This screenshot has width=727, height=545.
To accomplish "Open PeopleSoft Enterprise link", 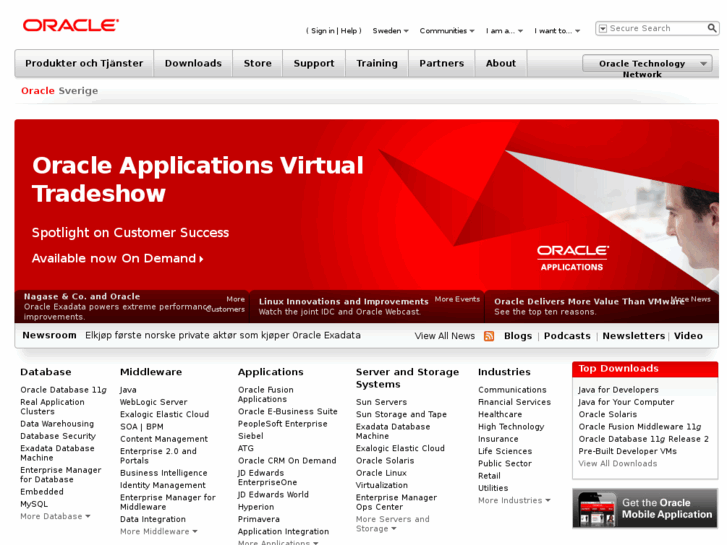I will tap(282, 424).
